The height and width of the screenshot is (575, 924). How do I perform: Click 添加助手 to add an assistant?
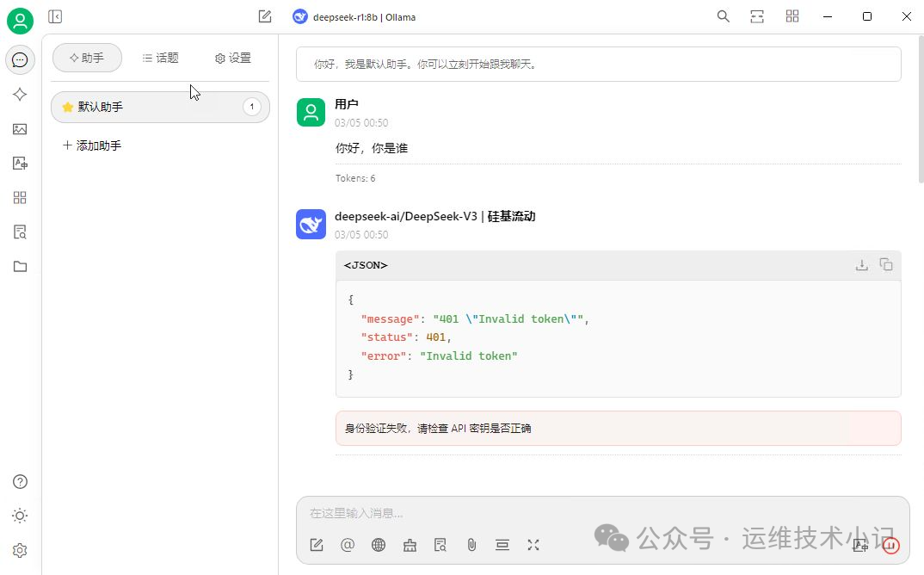click(x=93, y=145)
